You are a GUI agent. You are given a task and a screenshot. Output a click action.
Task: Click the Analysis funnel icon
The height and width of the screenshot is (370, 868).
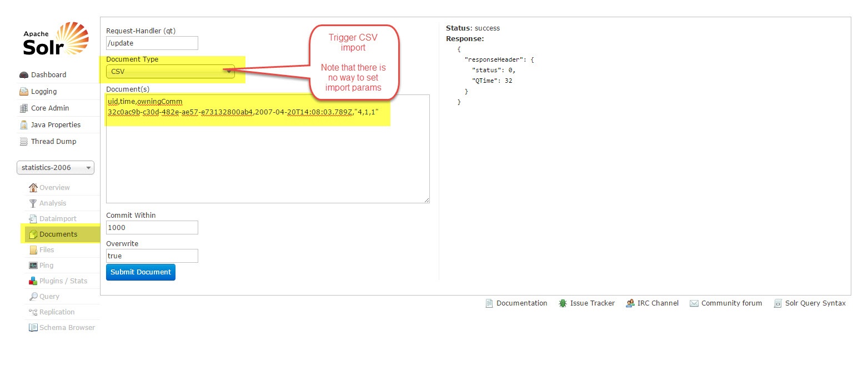33,203
